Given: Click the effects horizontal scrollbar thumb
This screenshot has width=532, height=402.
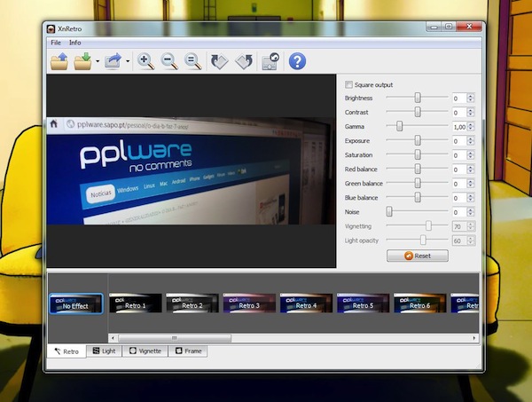Looking at the screenshot, I should tap(175, 338).
